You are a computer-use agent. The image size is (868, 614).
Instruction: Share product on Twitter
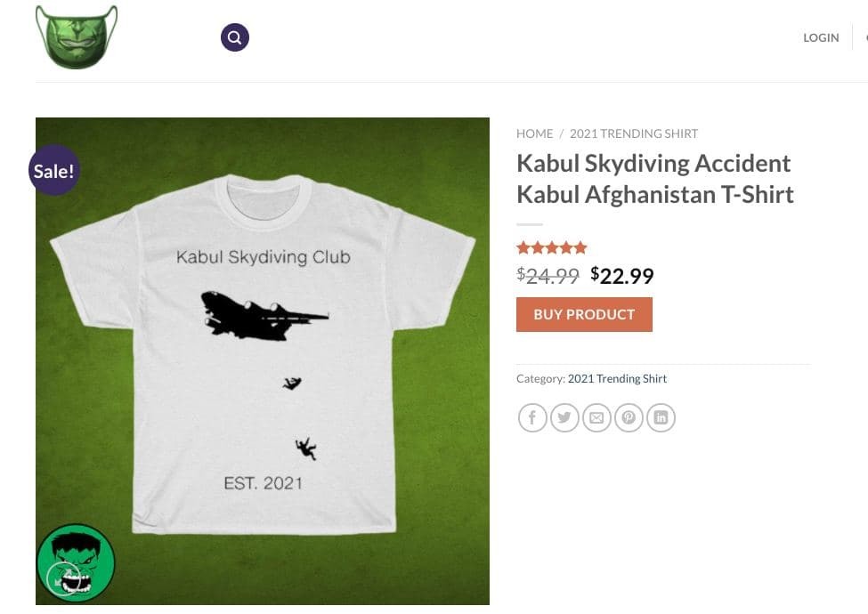(564, 417)
